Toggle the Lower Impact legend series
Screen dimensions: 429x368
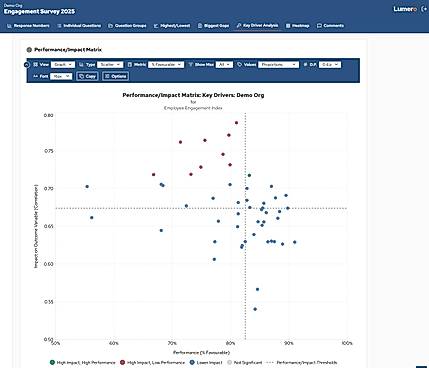coord(206,362)
